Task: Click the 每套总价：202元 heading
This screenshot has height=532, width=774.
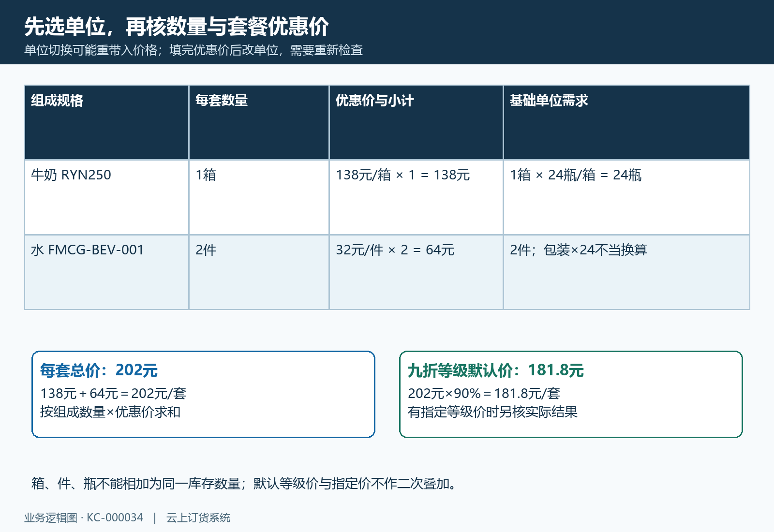Action: [x=99, y=370]
